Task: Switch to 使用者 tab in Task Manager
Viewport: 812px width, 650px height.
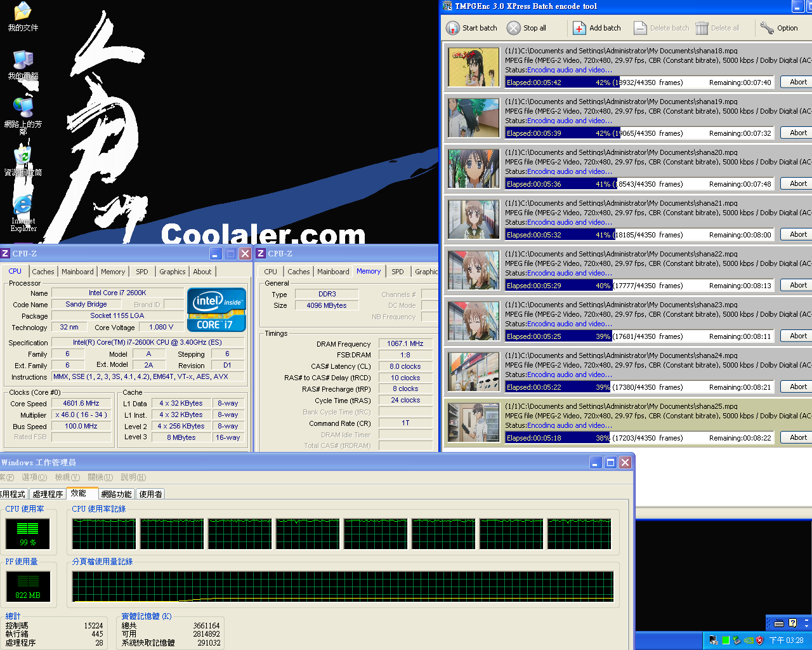Action: coord(150,494)
